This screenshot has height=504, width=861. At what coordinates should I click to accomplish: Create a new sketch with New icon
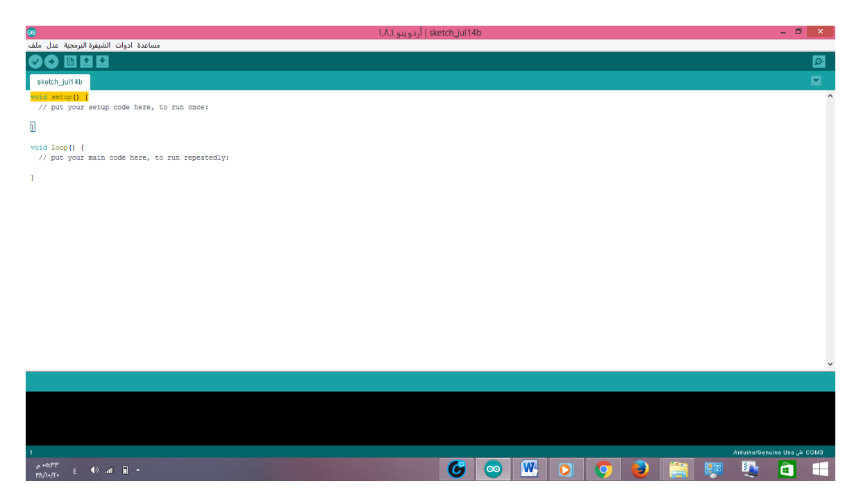coord(70,62)
